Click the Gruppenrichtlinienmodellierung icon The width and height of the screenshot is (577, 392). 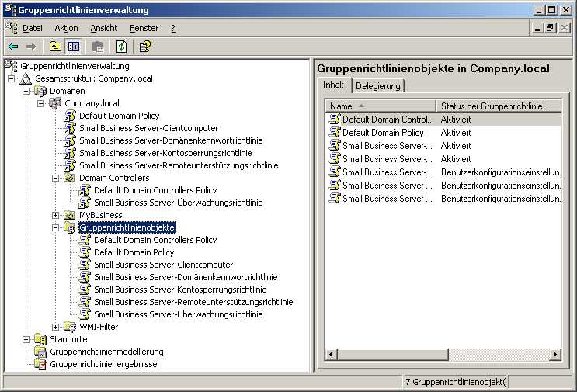(40, 352)
